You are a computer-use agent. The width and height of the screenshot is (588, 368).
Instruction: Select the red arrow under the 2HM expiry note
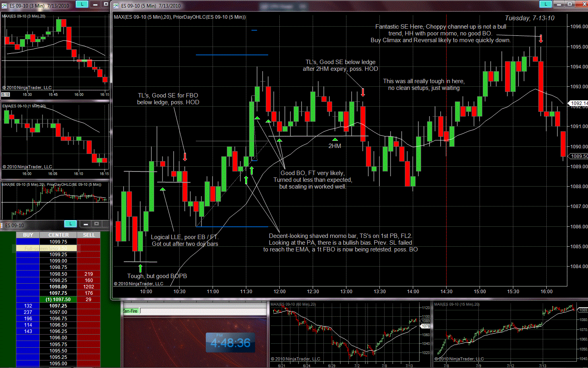coord(363,92)
